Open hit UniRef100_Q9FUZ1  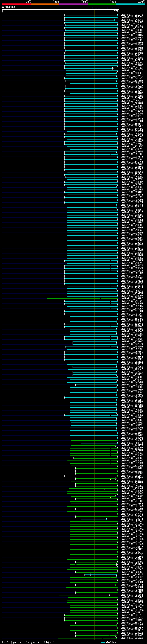(x=132, y=17)
